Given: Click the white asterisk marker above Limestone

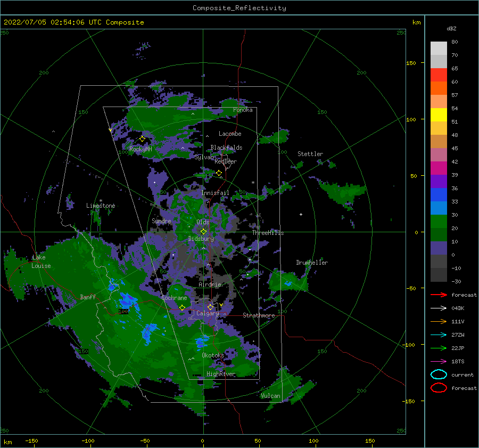Looking at the screenshot, I should pos(101,201).
